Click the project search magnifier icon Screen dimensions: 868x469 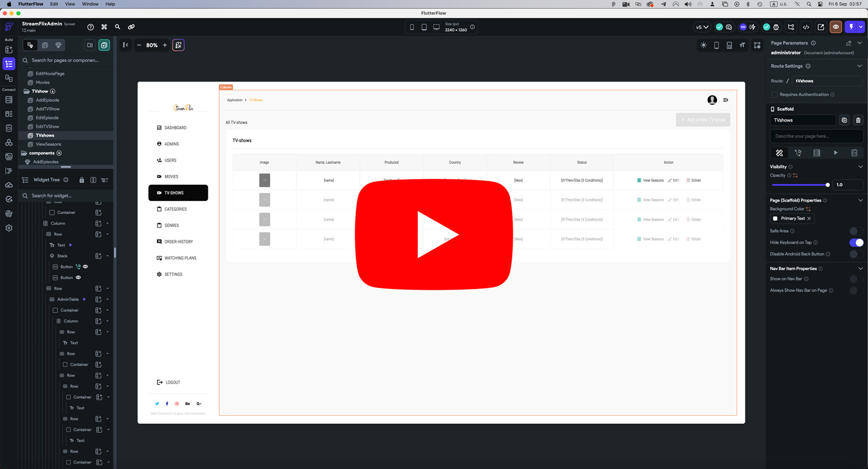[117, 27]
